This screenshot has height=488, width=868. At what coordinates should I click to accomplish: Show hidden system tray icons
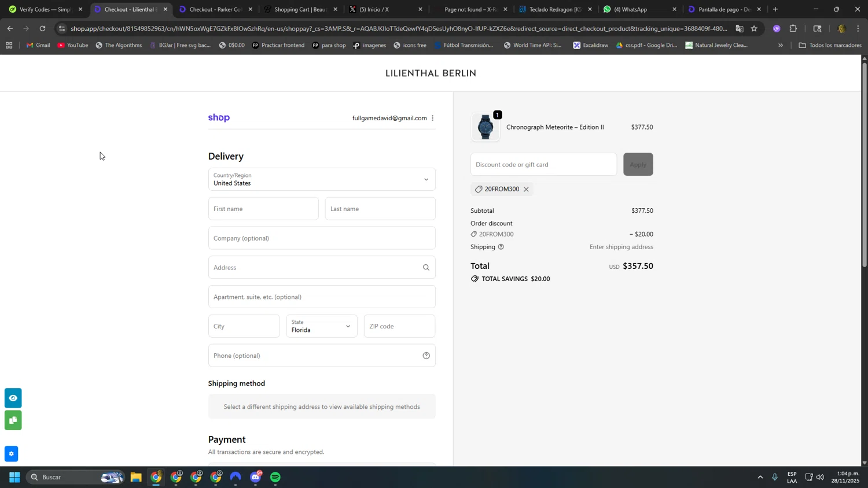[760, 477]
